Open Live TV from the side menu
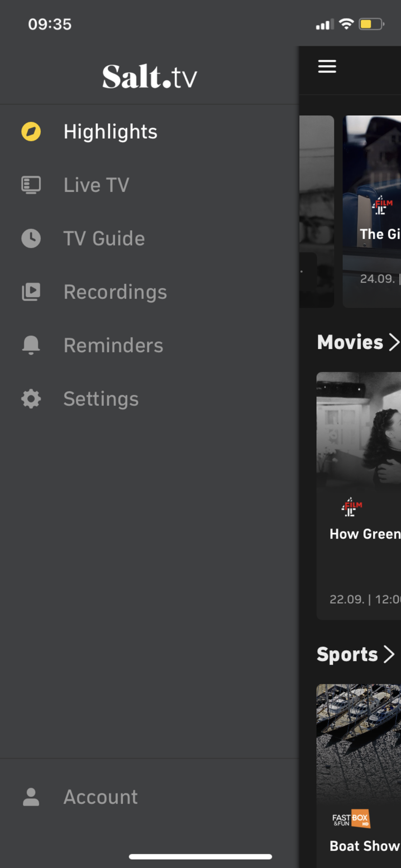 pos(149,185)
